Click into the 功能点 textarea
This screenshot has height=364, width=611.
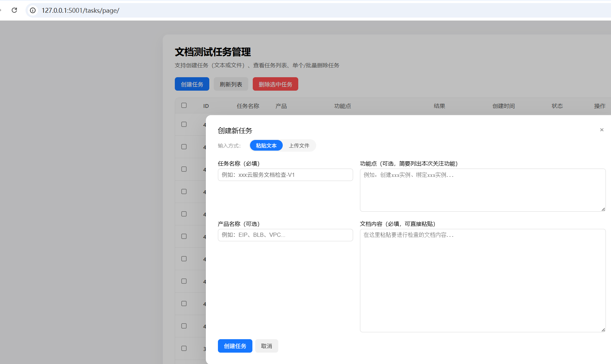(x=483, y=190)
